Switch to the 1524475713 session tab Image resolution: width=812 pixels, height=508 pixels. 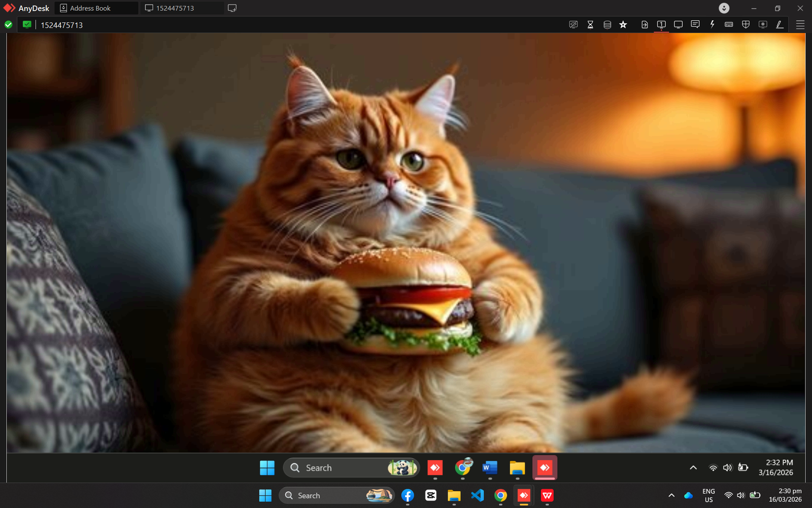click(182, 8)
